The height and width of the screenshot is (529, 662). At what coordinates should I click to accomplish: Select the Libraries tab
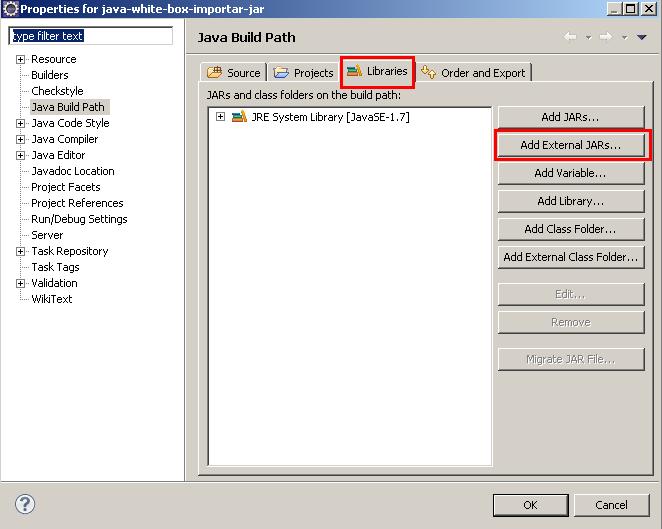pyautogui.click(x=377, y=71)
